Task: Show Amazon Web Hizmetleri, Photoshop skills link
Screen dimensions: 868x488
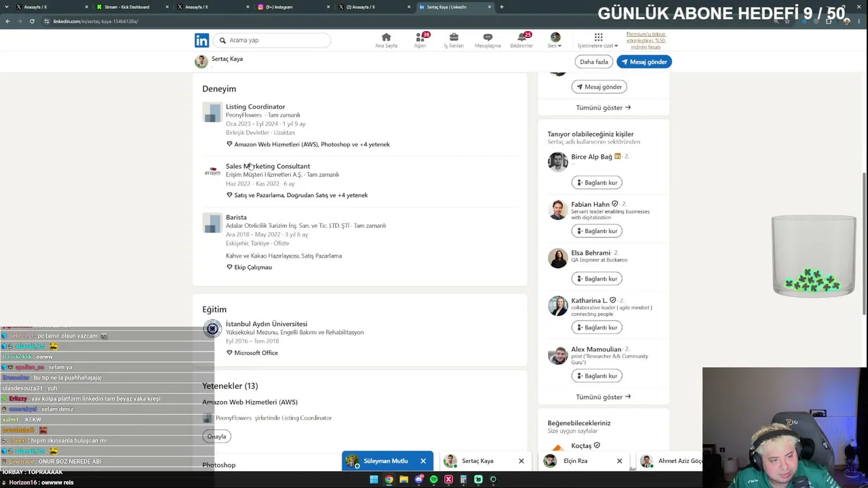Action: [x=308, y=144]
